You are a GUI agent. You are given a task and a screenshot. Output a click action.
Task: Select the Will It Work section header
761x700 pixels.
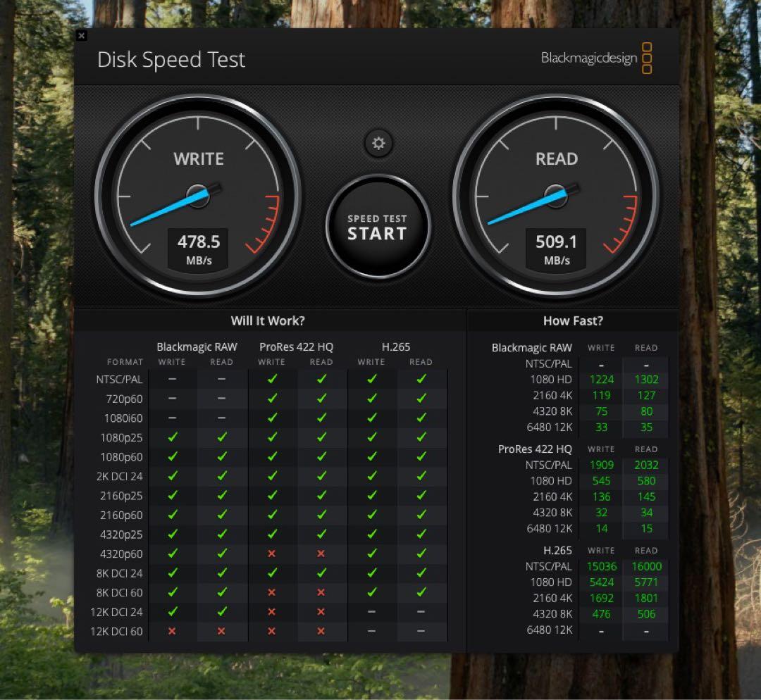268,320
